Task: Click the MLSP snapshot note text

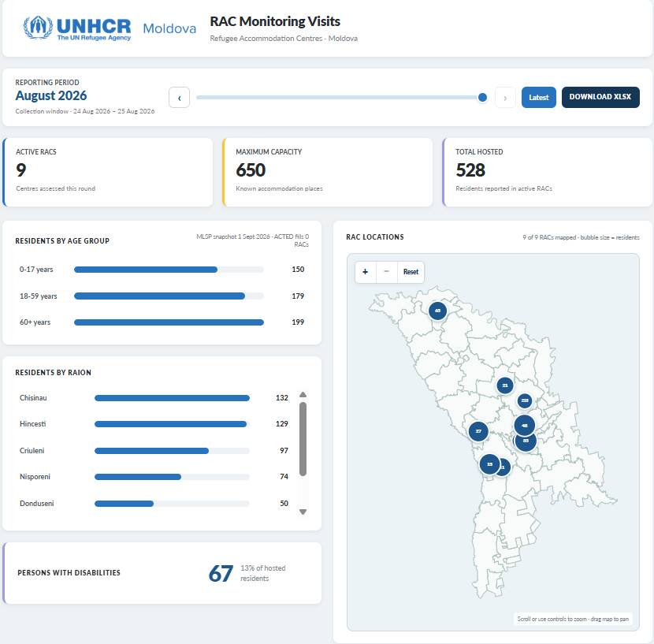Action: pos(252,240)
